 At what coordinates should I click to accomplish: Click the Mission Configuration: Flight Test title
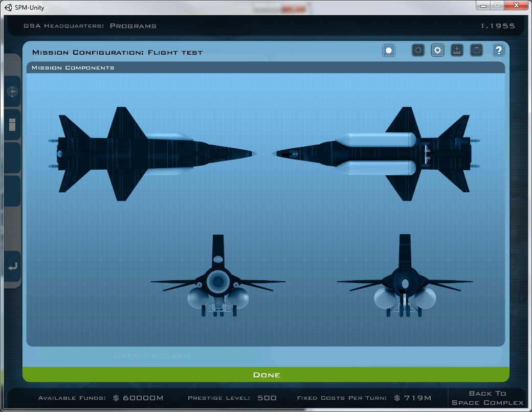pyautogui.click(x=117, y=52)
